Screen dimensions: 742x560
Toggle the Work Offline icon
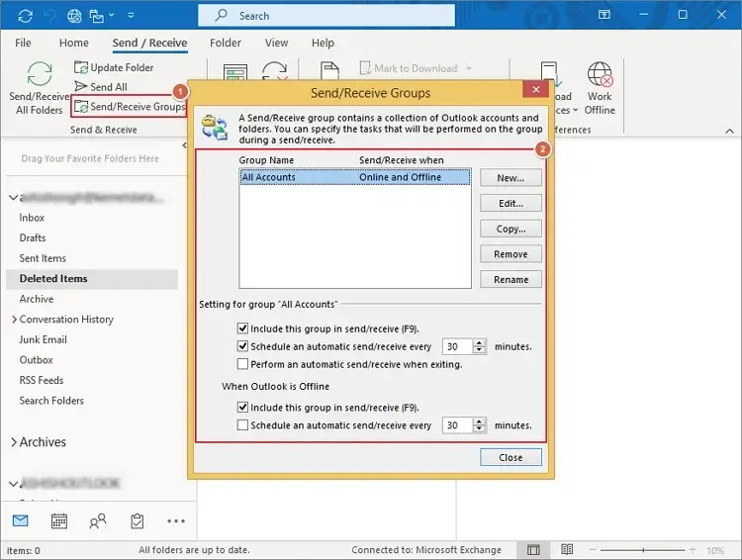click(600, 77)
